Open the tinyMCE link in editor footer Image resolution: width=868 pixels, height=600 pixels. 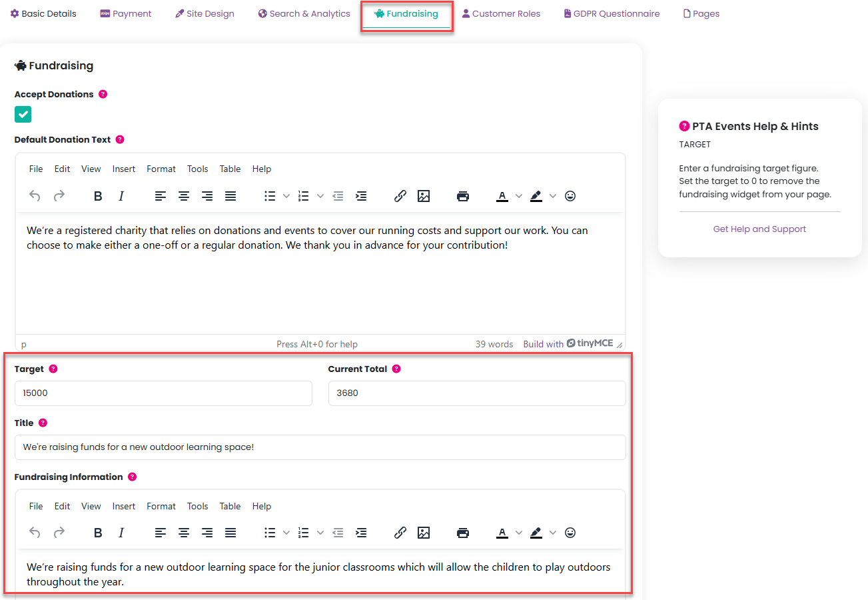(590, 343)
